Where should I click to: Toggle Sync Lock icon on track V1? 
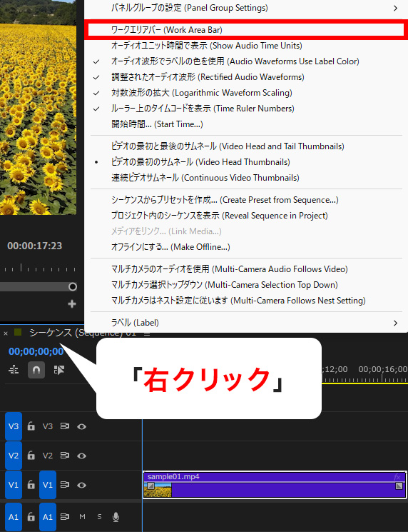[65, 484]
